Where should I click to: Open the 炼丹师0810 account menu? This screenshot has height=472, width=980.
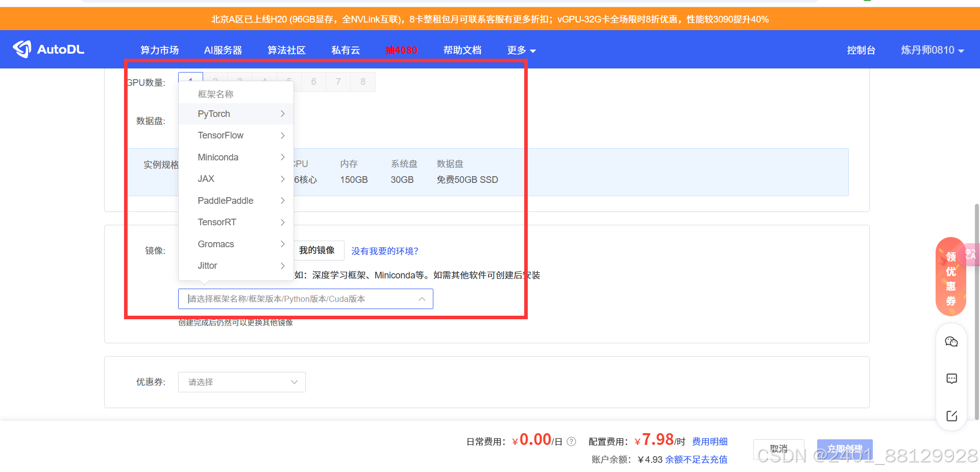(932, 50)
